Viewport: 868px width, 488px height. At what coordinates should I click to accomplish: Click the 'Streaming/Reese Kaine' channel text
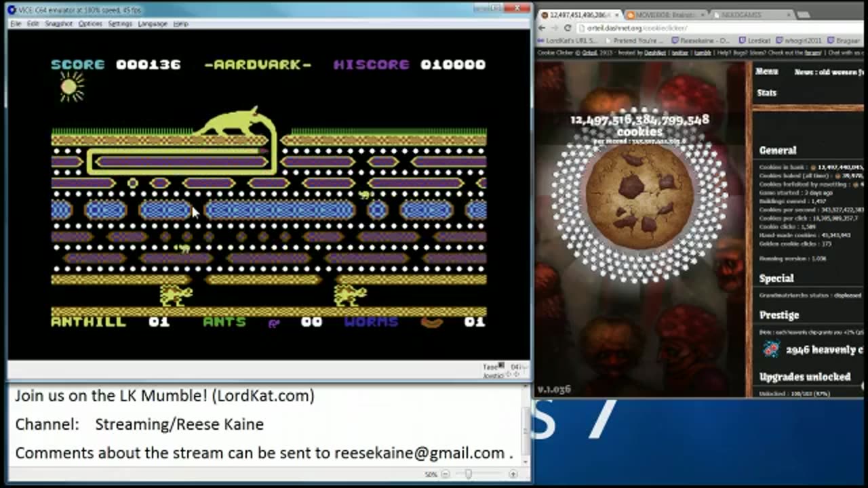coord(179,425)
